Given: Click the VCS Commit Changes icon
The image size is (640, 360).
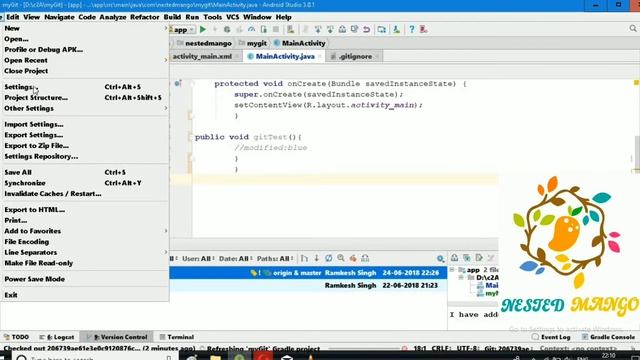Looking at the screenshot, I should pos(330,29).
